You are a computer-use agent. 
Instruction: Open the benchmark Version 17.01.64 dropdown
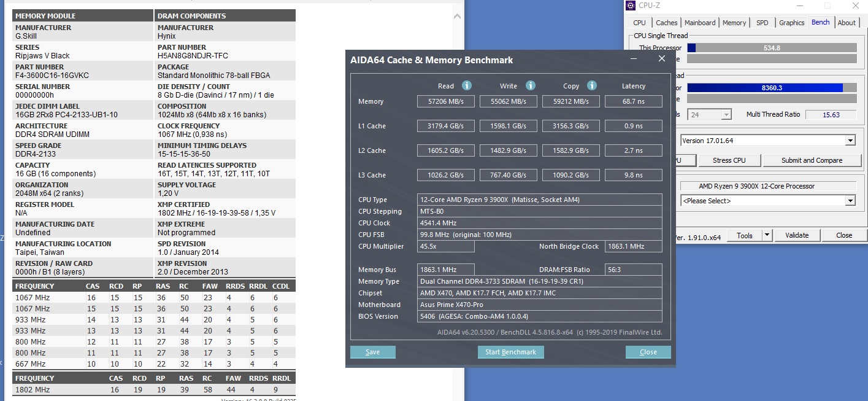click(x=850, y=141)
